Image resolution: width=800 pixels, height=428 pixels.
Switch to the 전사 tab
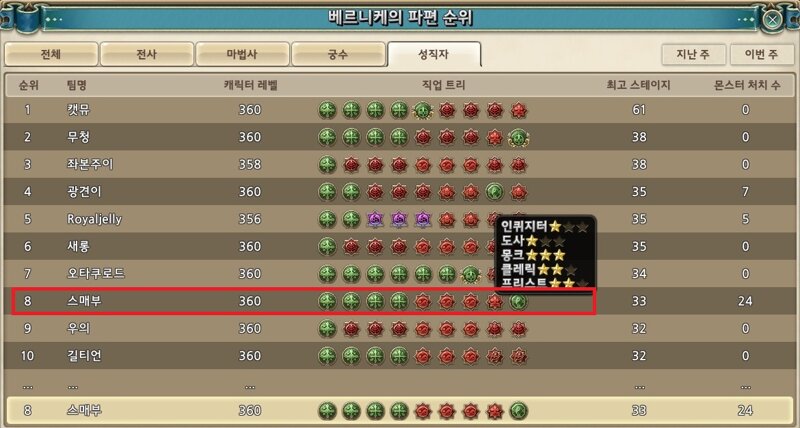click(147, 54)
